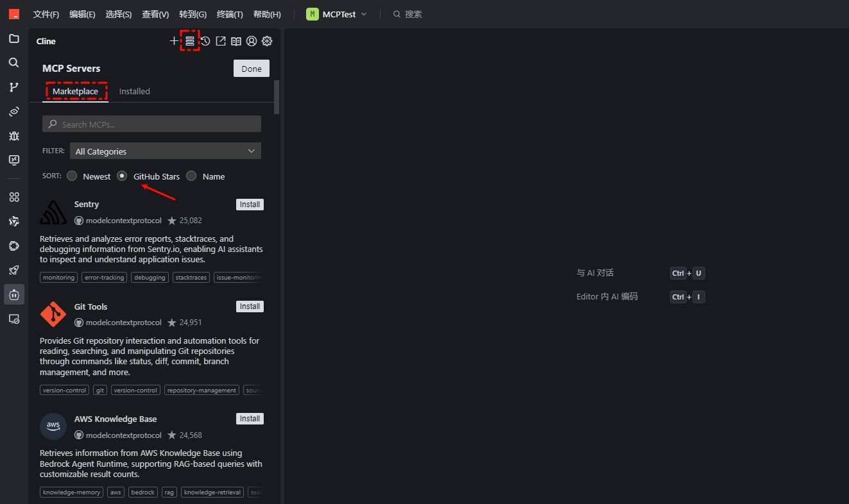
Task: Open the 查看(V) menu
Action: 155,14
